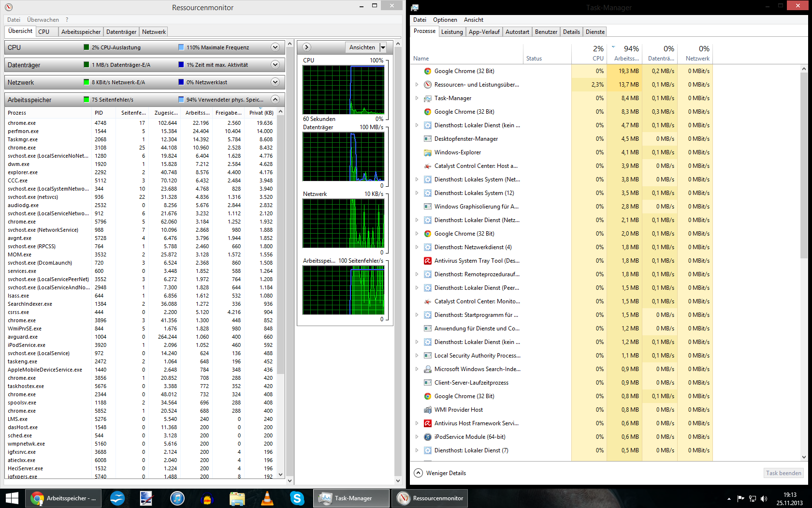Sort Ressourcenmonitor list by the PID column
This screenshot has width=812, height=508.
103,113
